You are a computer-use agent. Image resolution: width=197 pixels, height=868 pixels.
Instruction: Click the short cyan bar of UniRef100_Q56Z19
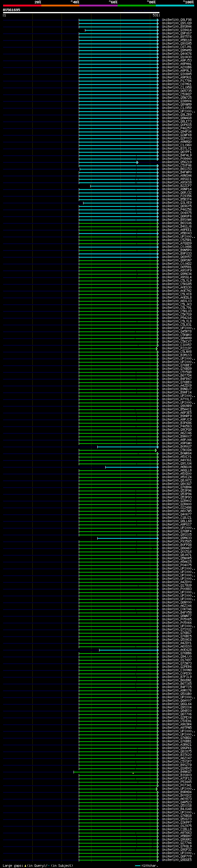108,162
